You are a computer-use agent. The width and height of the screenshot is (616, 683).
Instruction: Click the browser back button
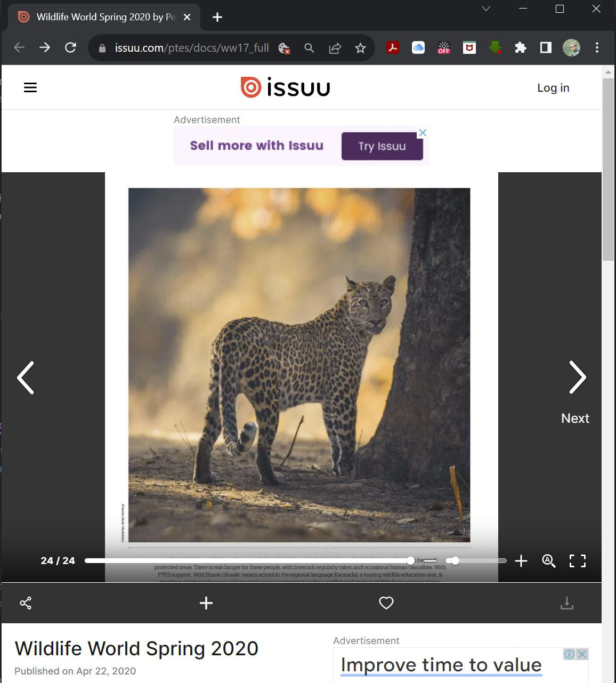(19, 47)
